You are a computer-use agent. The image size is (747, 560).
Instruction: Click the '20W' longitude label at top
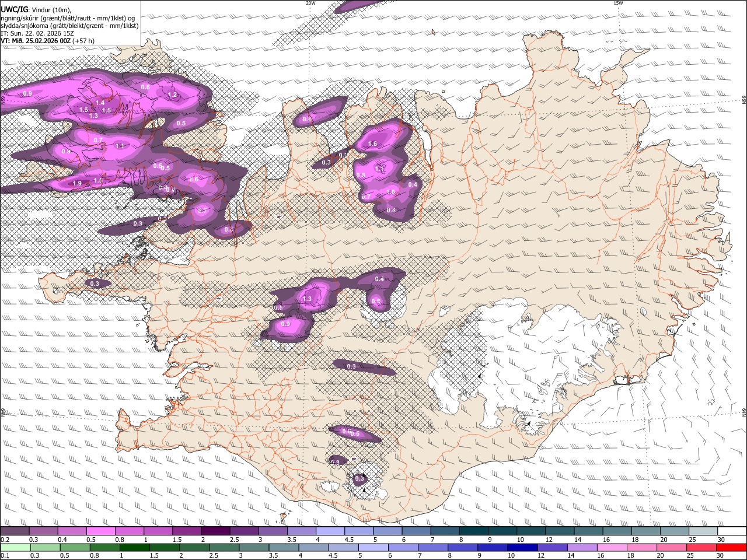coord(310,3)
